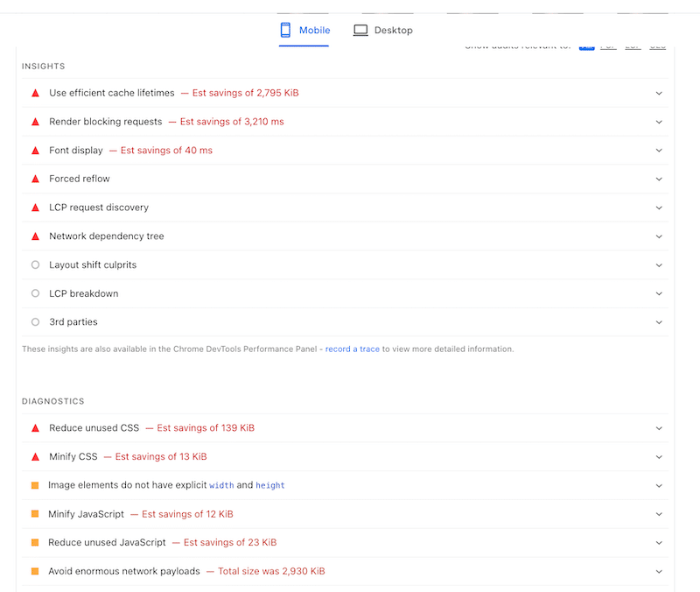Switch to the Desktop tab label
The image size is (700, 592).
click(x=393, y=30)
